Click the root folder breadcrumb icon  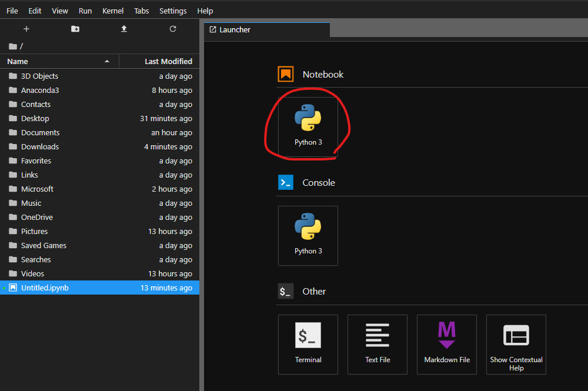pos(13,46)
